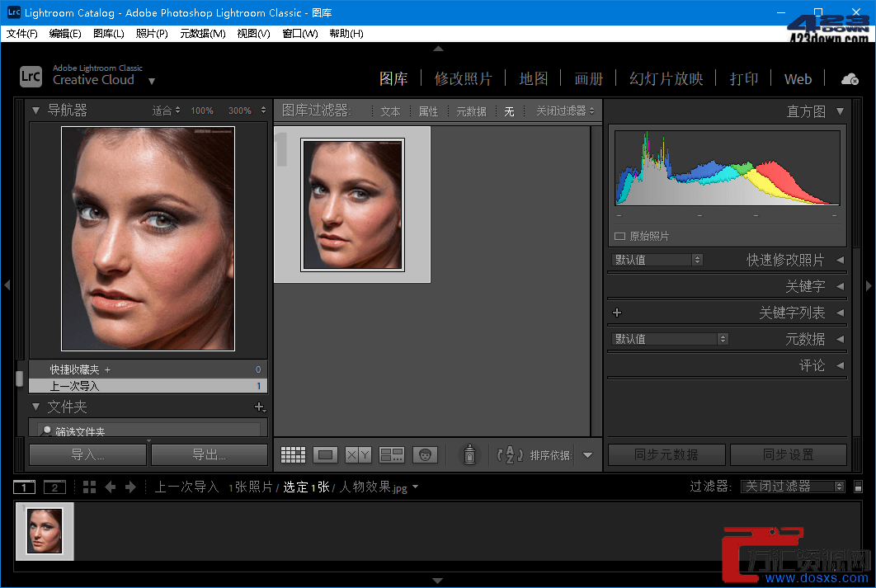Screen dimensions: 876x588
Task: Hide left panel group arrow
Action: [x=7, y=285]
